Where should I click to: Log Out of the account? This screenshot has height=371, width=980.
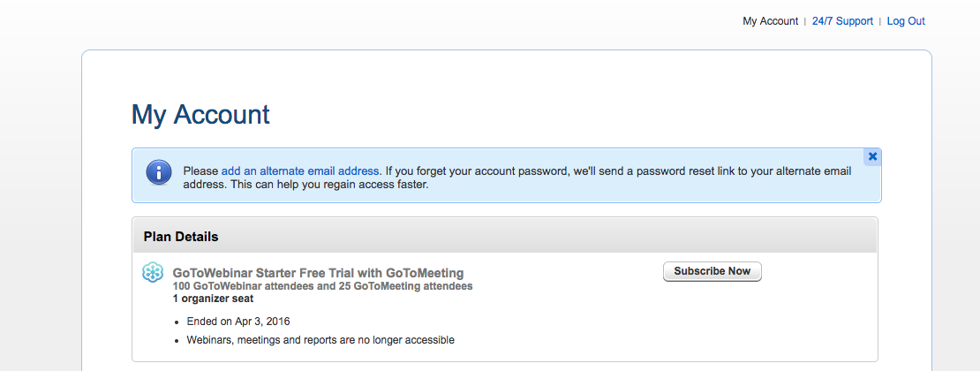906,21
